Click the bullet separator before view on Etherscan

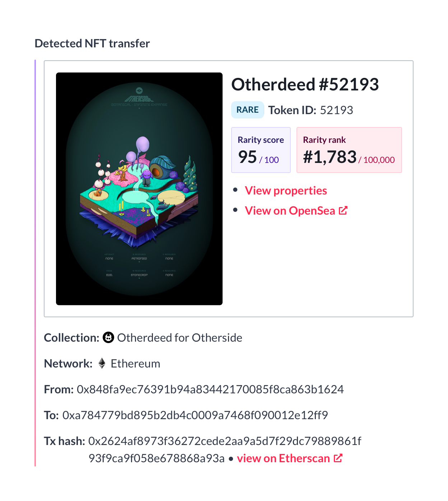coord(231,458)
